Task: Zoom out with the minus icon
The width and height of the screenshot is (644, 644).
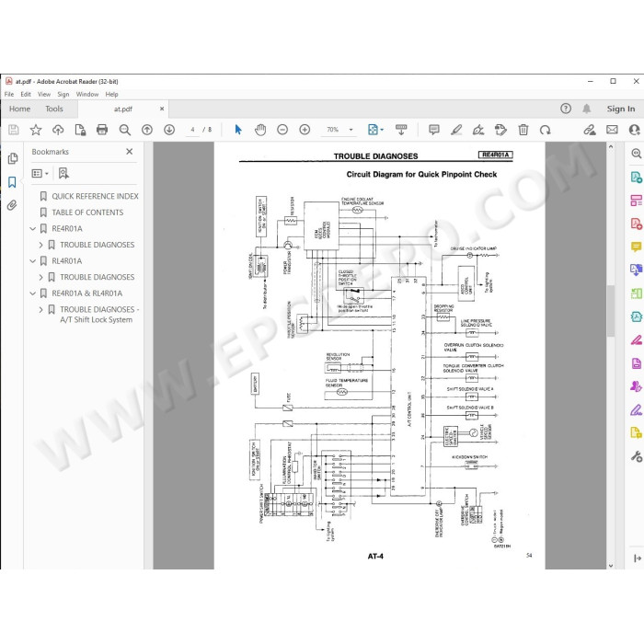Action: [282, 130]
